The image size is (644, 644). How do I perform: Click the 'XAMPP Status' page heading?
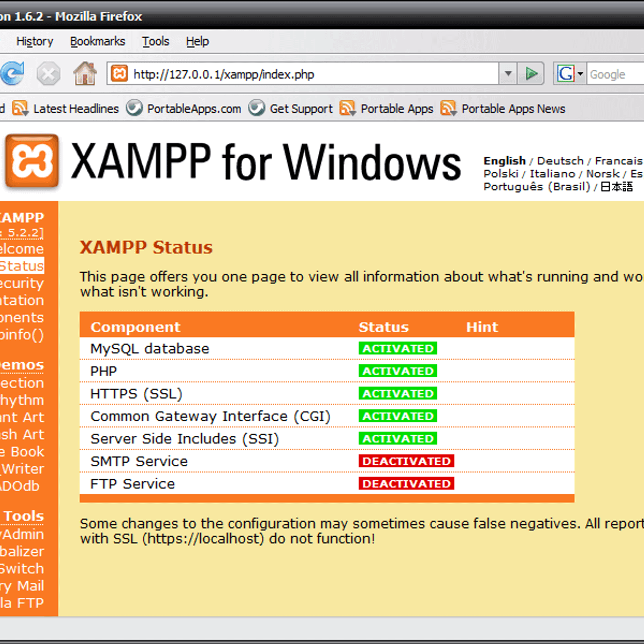[x=146, y=247]
